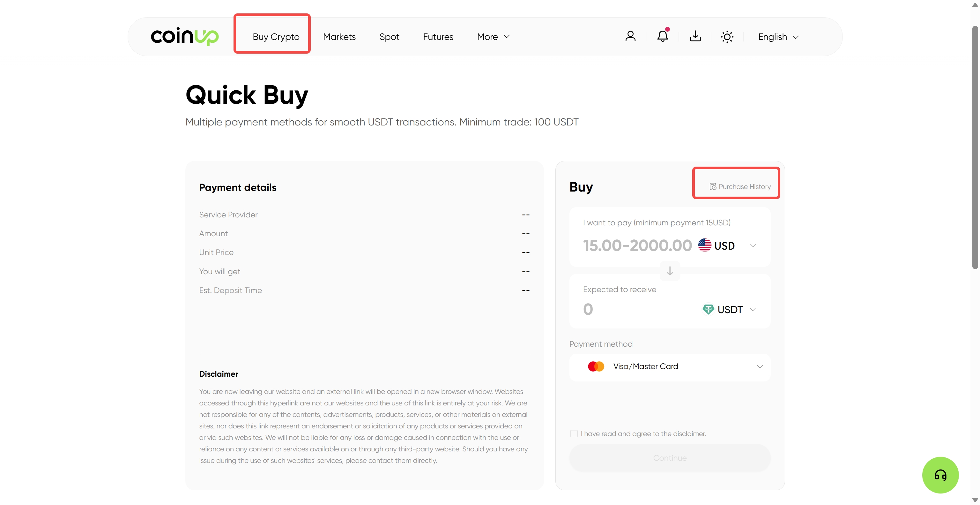Click the USDT Tether coin icon

[708, 309]
